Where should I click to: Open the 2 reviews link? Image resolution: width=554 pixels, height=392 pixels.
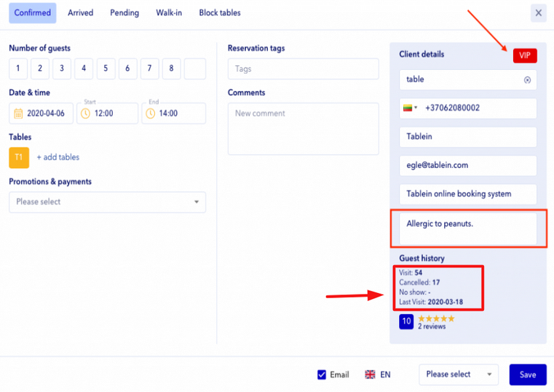click(x=432, y=327)
